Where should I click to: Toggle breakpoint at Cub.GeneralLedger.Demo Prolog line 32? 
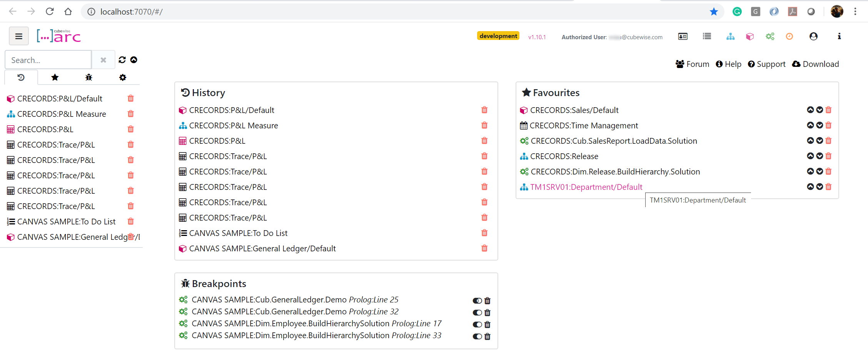click(477, 312)
